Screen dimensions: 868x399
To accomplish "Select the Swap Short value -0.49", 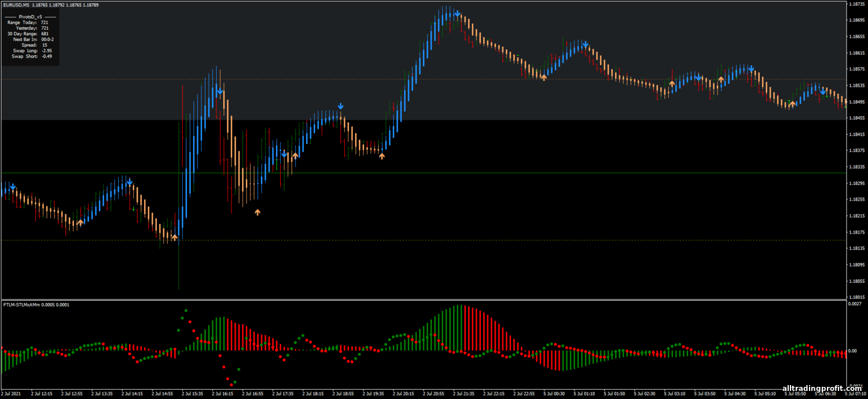I will (x=47, y=56).
